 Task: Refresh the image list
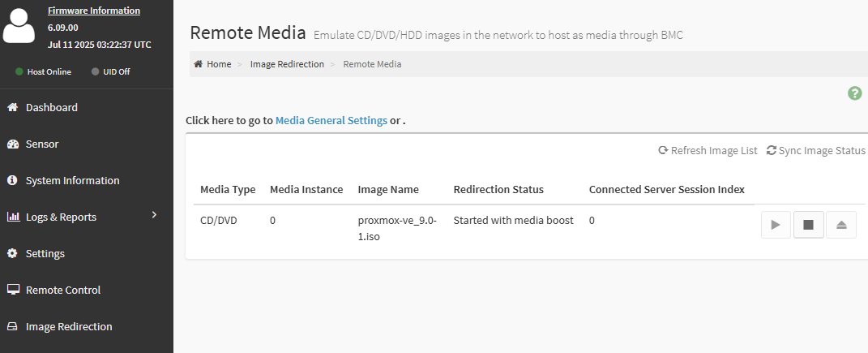pyautogui.click(x=708, y=150)
